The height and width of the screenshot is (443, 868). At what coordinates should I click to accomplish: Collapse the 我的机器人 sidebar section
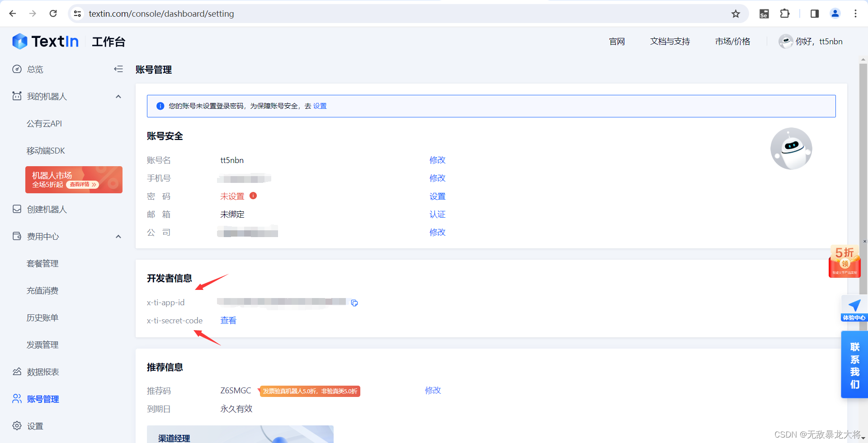(118, 96)
